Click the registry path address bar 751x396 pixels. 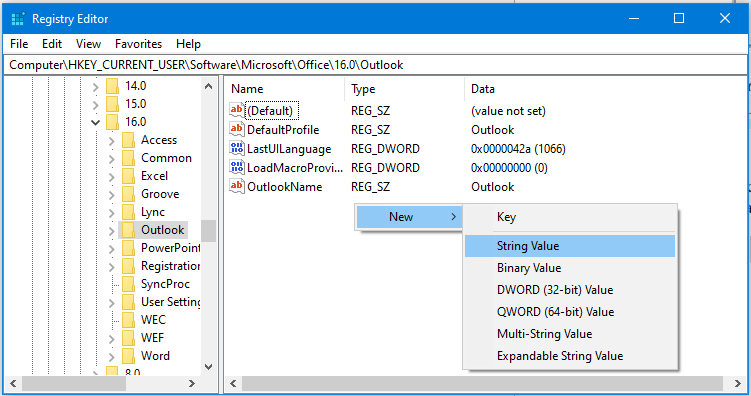(375, 65)
